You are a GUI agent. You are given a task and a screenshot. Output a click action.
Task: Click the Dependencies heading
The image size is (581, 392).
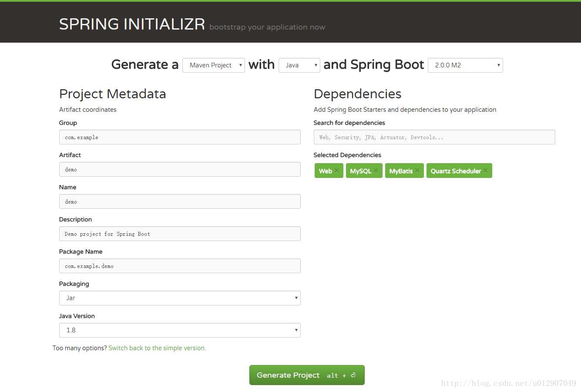(x=357, y=94)
